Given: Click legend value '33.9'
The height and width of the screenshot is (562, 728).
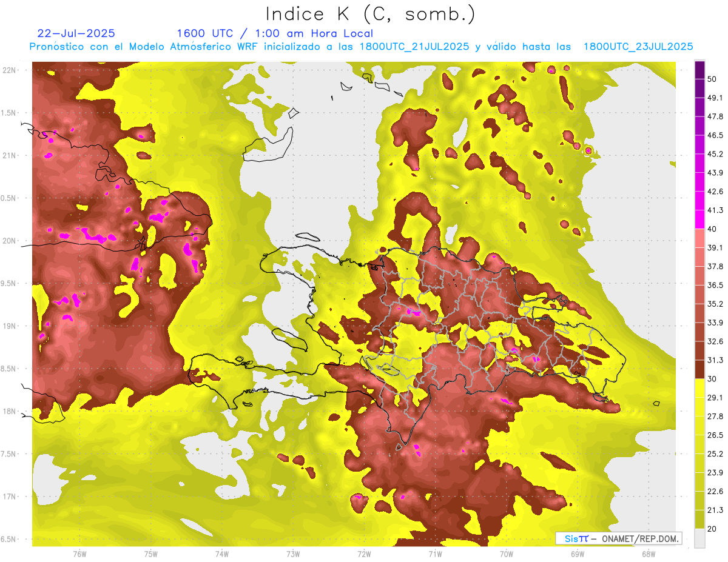Looking at the screenshot, I should point(715,323).
